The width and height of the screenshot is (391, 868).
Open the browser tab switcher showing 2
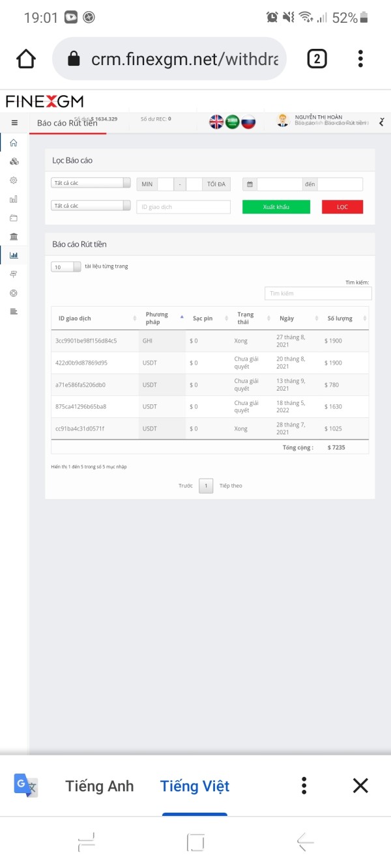(317, 59)
